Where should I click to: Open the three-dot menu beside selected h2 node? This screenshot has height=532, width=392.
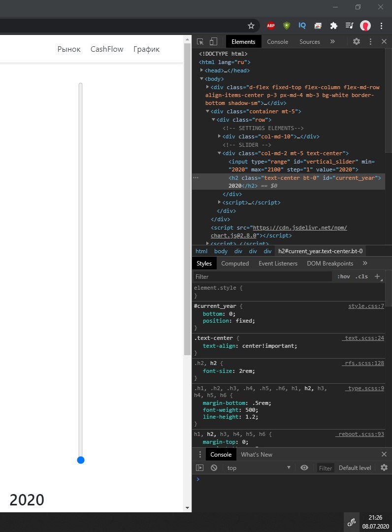[196, 177]
